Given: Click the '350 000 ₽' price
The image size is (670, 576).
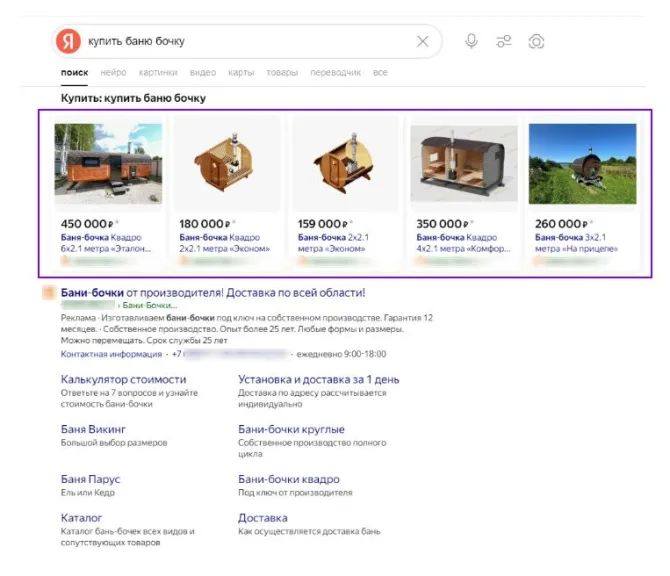Looking at the screenshot, I should click(x=443, y=224).
